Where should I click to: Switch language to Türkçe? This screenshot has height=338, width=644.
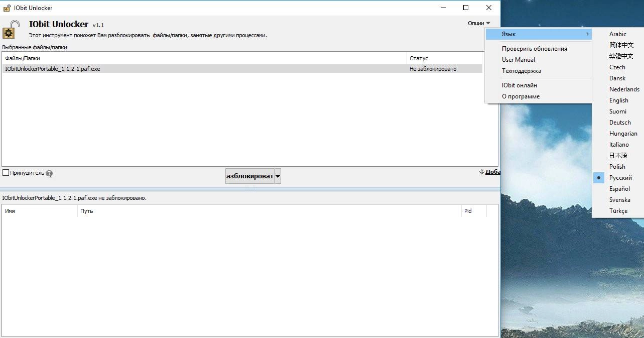coord(618,211)
